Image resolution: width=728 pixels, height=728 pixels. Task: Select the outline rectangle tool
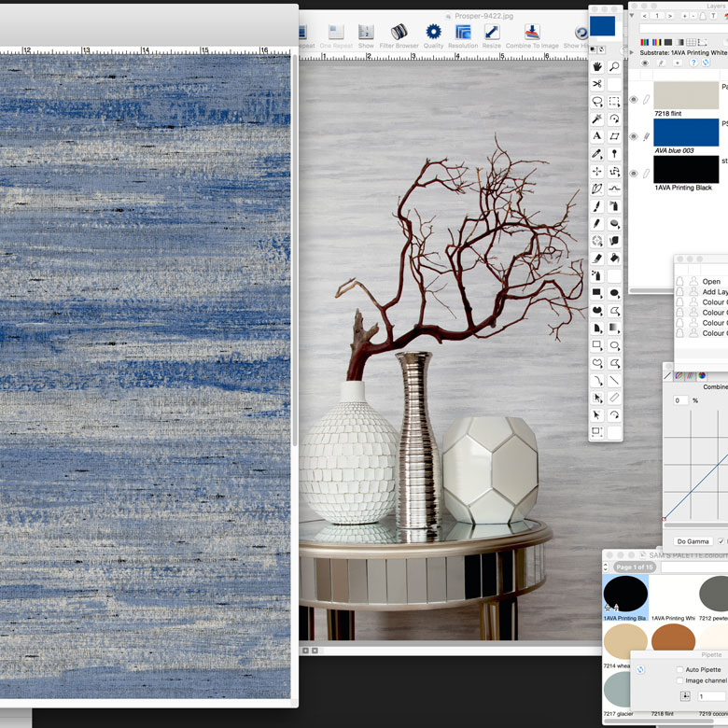(597, 345)
